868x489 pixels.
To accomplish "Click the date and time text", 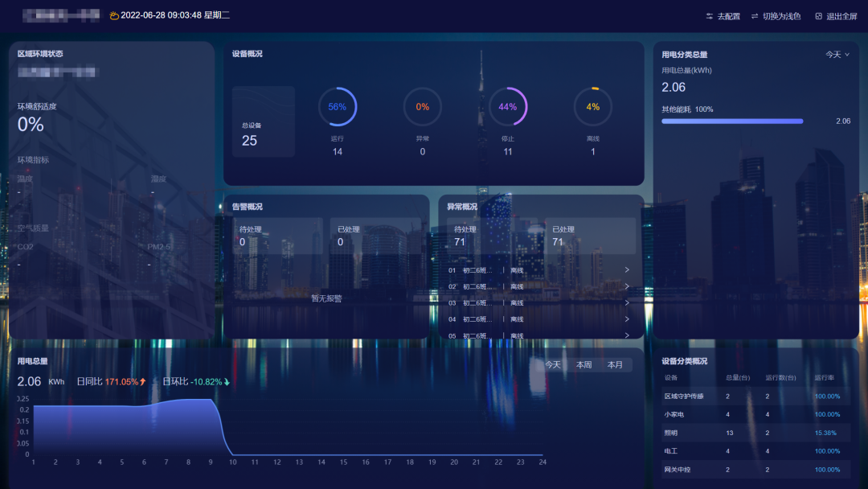I will click(175, 15).
